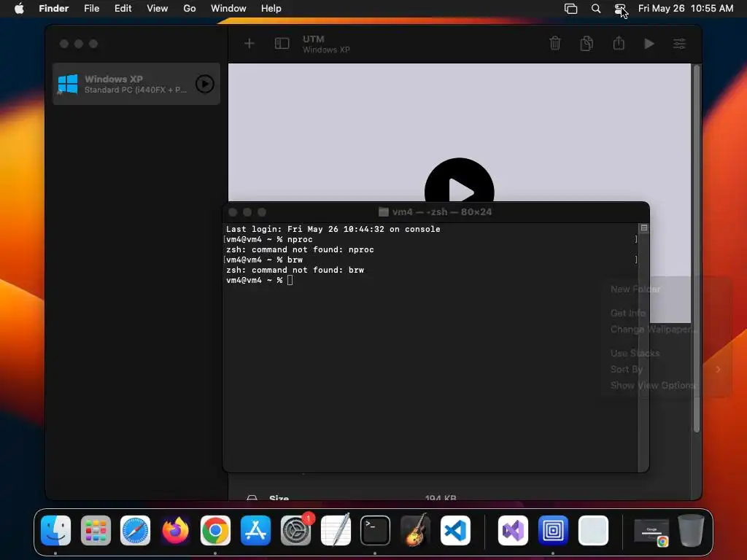The width and height of the screenshot is (747, 560).
Task: Open Visual Studio Code from the Dock
Action: 455,530
